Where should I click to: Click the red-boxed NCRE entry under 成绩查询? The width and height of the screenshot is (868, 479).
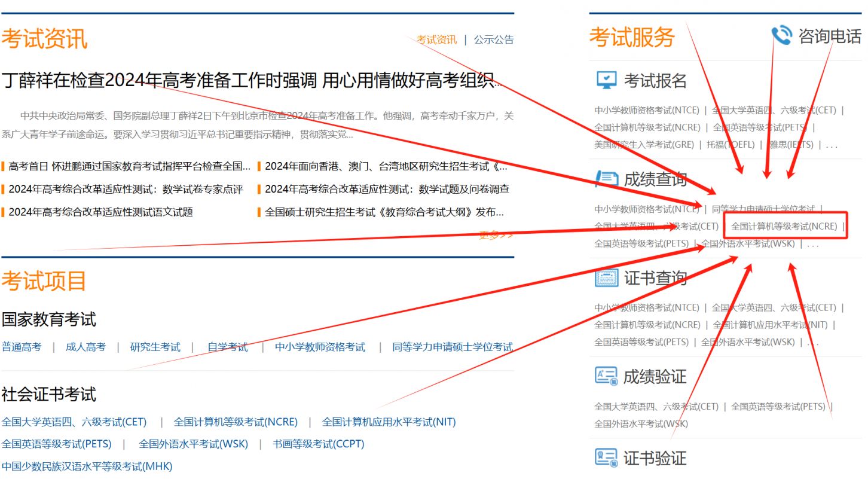(784, 225)
